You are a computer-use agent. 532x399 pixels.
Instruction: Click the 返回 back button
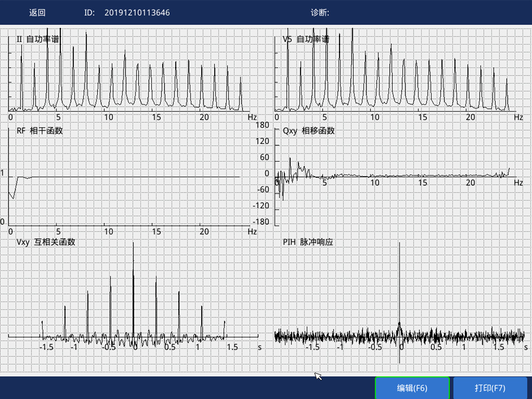(37, 12)
